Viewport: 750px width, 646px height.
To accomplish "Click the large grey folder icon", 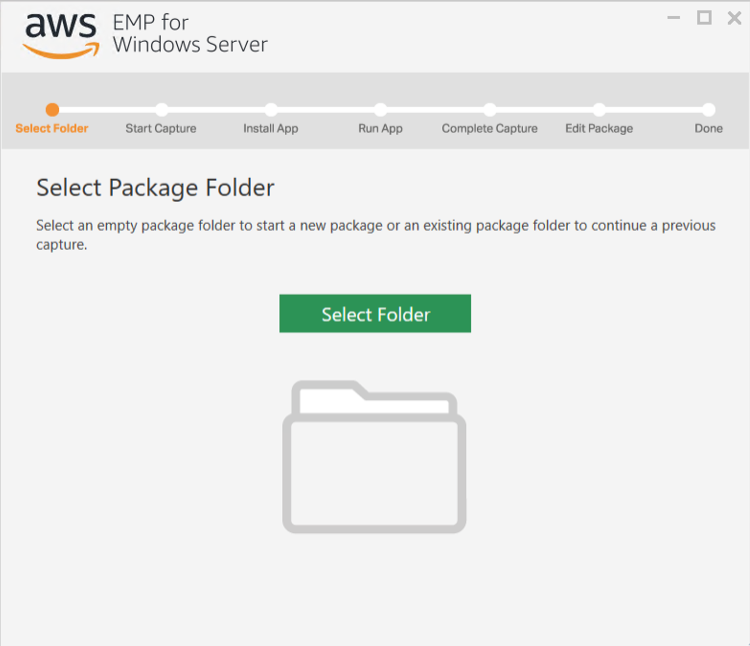I will (x=374, y=457).
